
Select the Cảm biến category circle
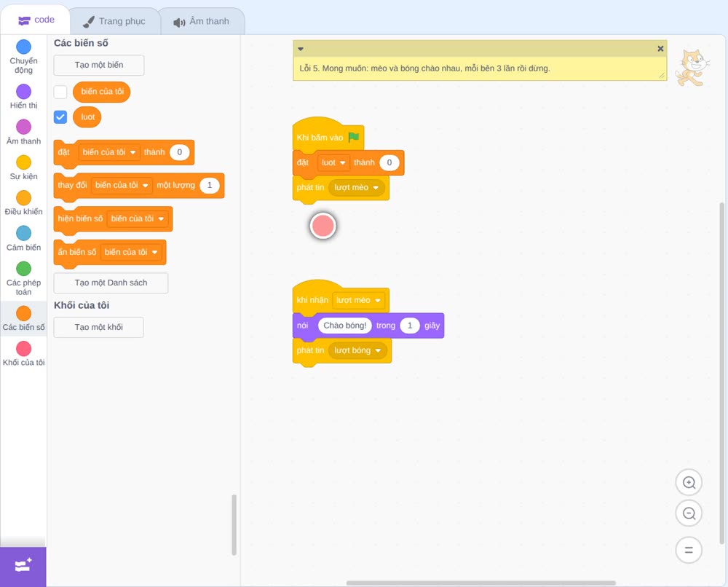pyautogui.click(x=24, y=233)
